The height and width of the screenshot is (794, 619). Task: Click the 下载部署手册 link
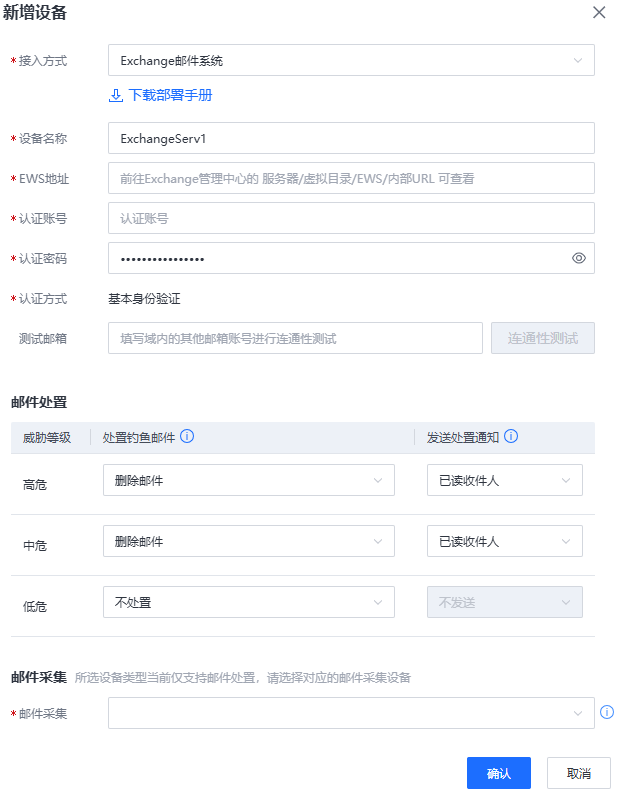tap(170, 96)
